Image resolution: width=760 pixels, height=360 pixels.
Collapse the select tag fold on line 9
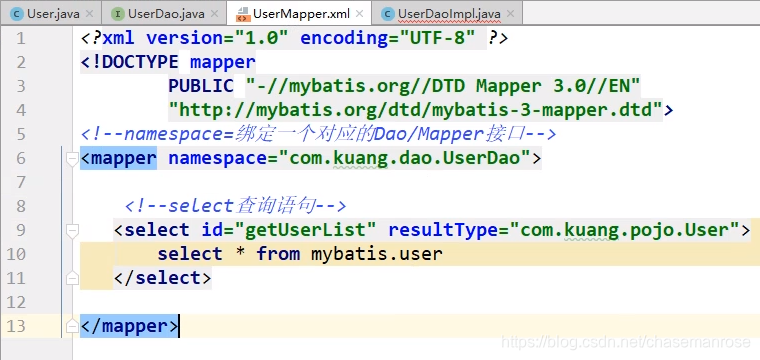[x=72, y=231]
